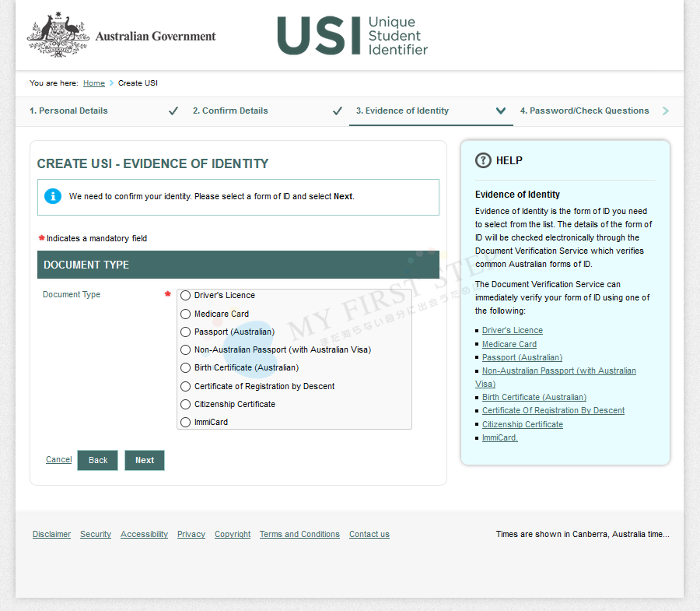Click checkmark next to Confirm Details step
The width and height of the screenshot is (700, 611).
pos(337,111)
